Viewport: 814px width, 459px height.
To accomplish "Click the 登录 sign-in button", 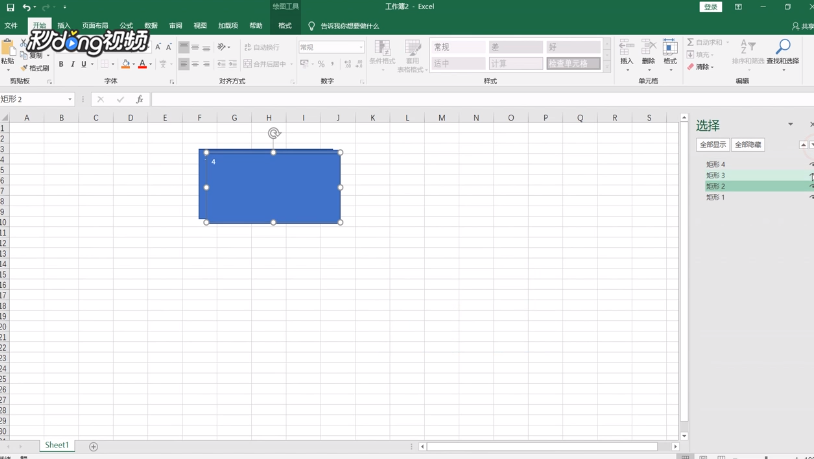I will [x=711, y=7].
